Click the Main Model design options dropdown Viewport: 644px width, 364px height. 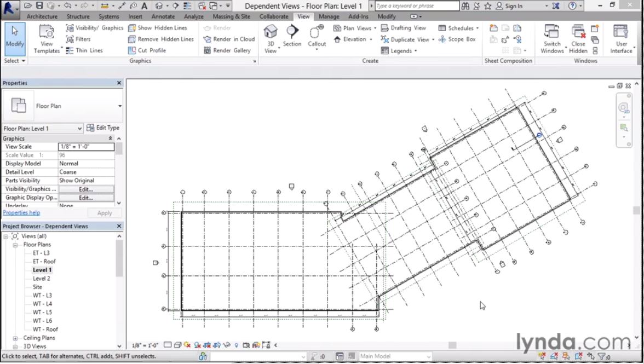[395, 356]
